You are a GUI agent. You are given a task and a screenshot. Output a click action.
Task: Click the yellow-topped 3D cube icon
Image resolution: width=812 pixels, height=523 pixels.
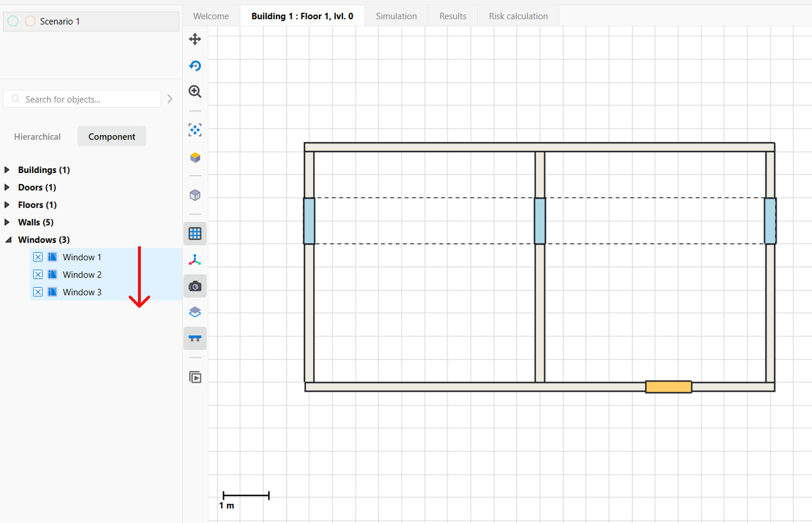point(195,157)
